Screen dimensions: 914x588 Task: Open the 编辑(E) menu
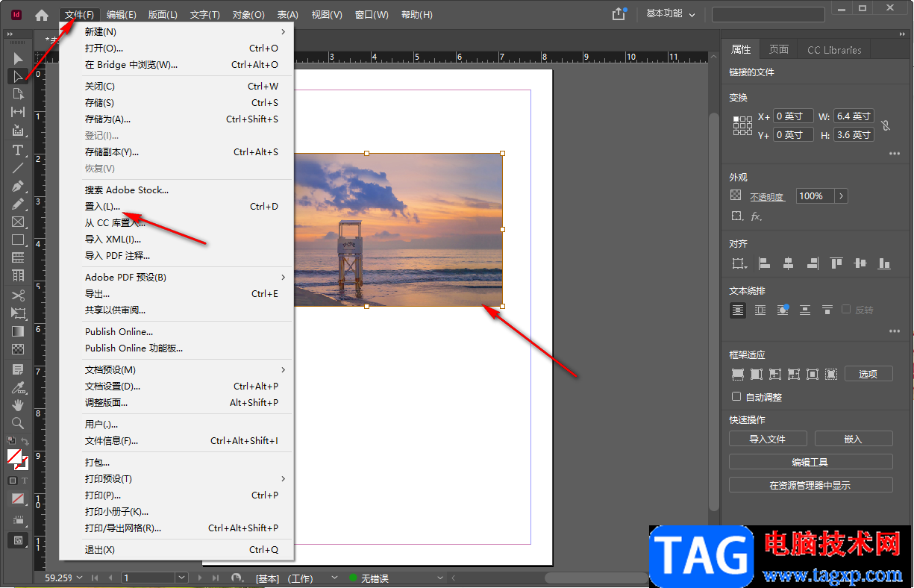(121, 15)
